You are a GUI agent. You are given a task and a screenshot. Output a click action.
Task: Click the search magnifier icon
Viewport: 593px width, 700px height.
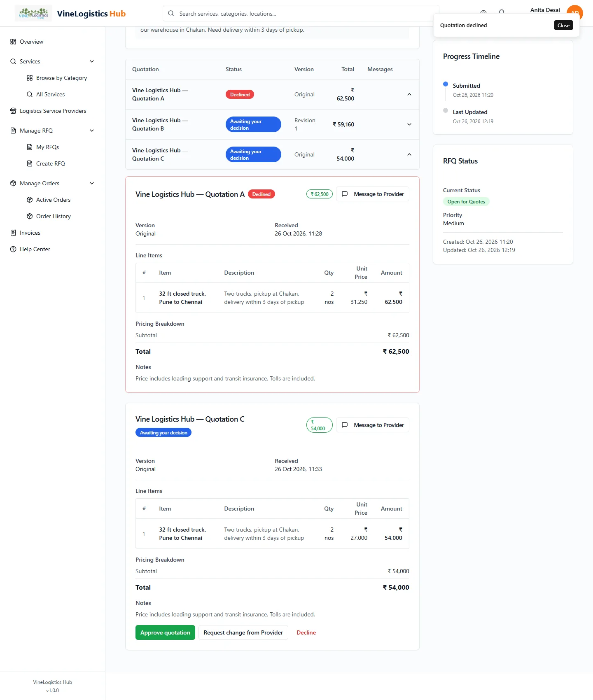pyautogui.click(x=171, y=13)
